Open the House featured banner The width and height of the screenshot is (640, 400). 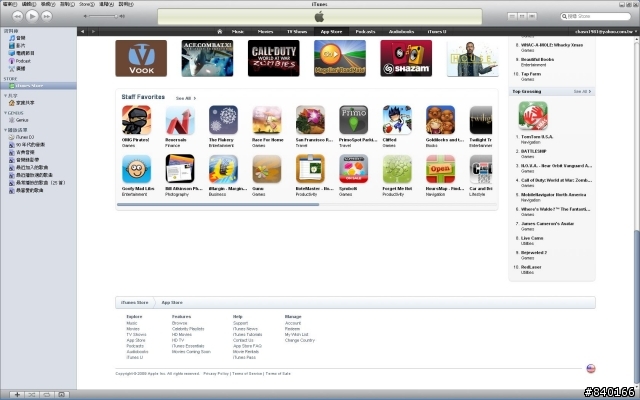click(x=472, y=58)
